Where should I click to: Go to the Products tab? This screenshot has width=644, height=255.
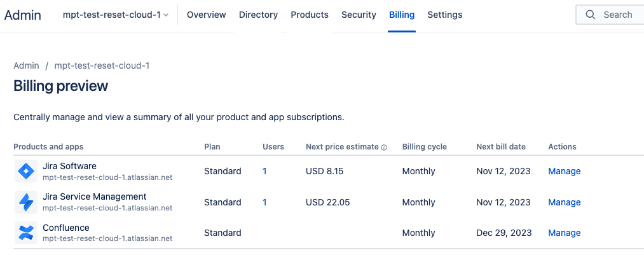(310, 15)
